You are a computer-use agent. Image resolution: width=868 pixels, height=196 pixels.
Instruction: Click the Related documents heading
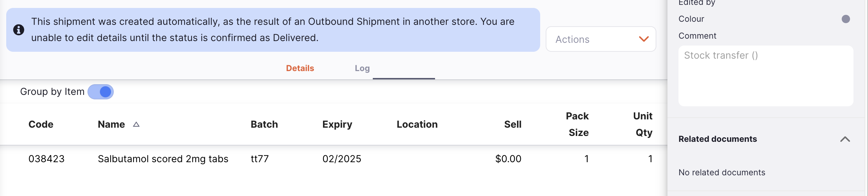(718, 139)
